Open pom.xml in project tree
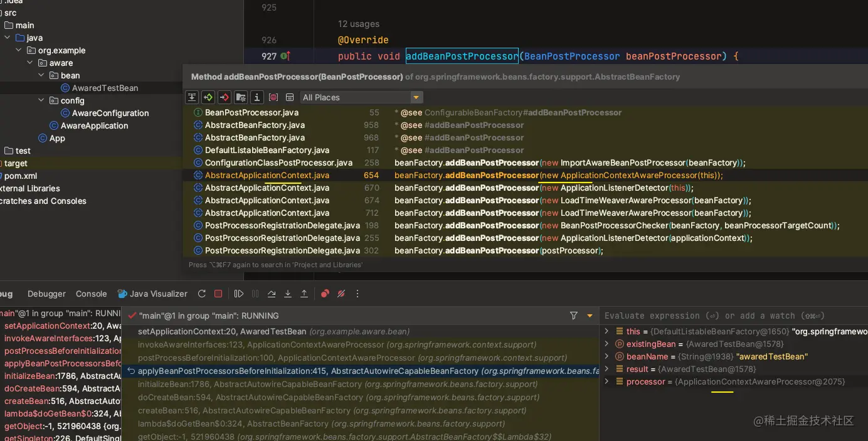Image resolution: width=868 pixels, height=441 pixels. pyautogui.click(x=20, y=176)
